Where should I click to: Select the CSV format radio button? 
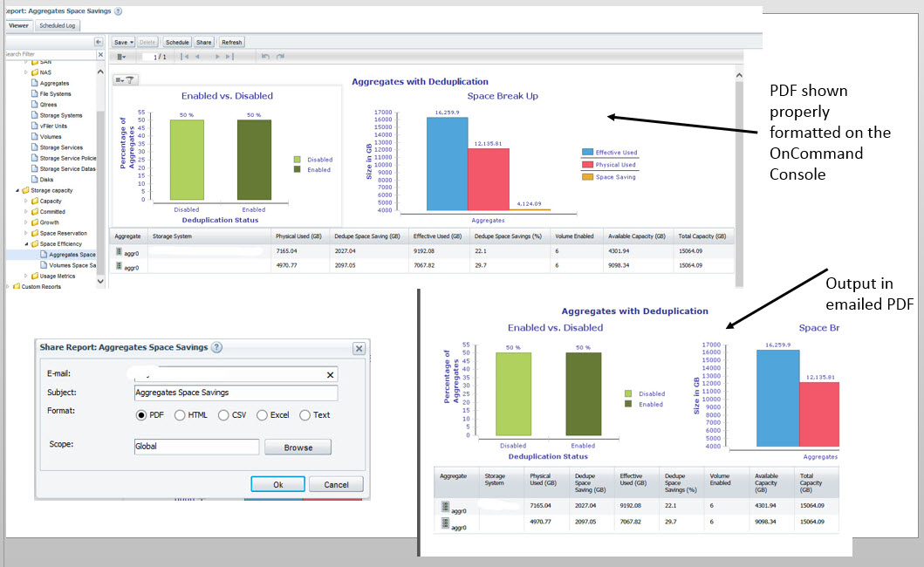(223, 415)
